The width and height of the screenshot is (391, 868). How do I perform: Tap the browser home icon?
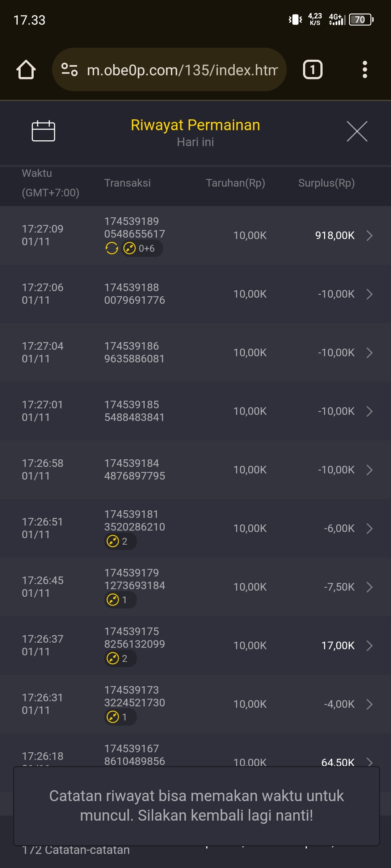26,69
